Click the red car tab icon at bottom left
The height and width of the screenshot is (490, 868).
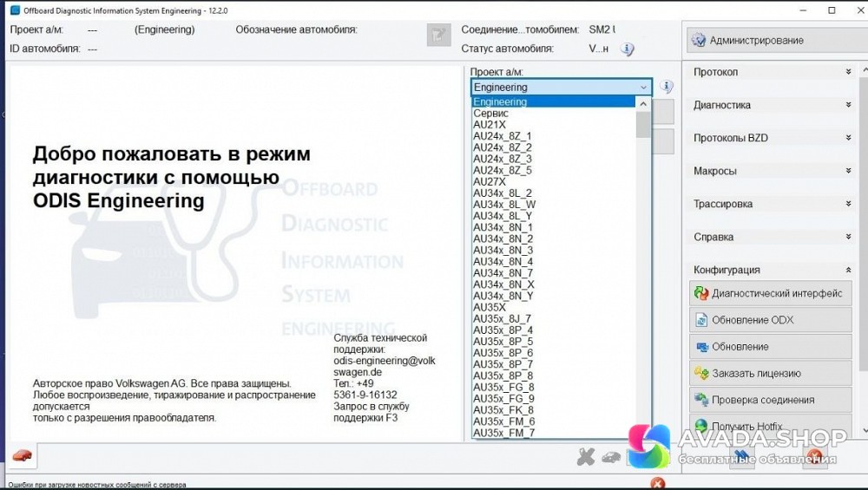[23, 455]
